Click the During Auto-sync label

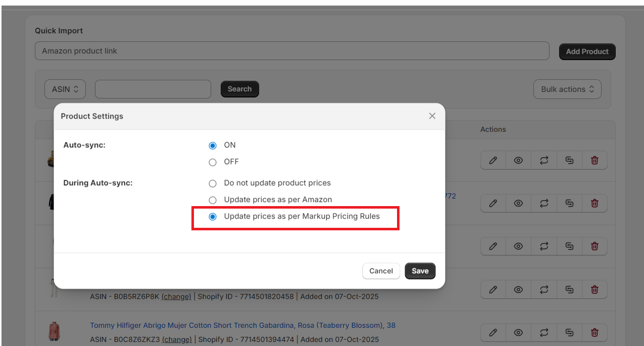98,183
